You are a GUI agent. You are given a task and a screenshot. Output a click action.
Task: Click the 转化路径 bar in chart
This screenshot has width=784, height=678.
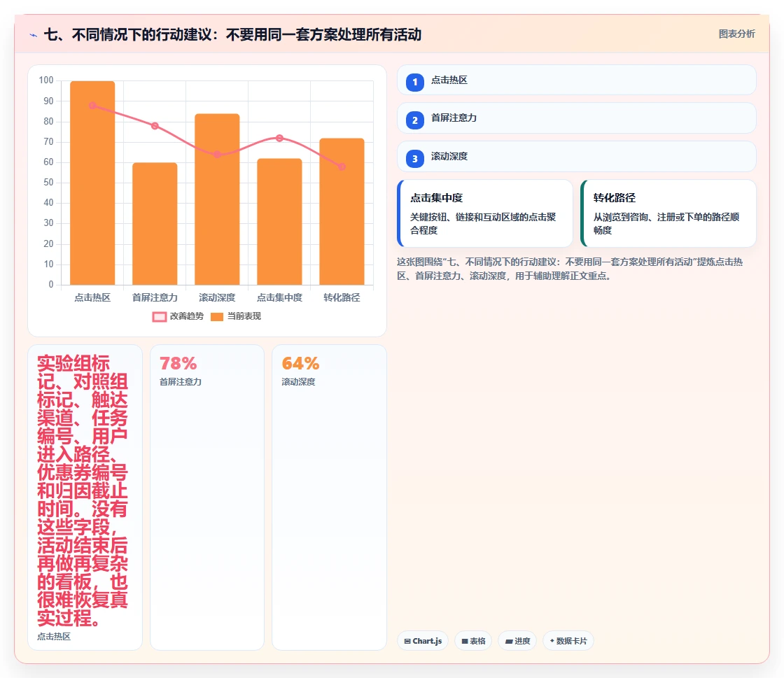pos(342,211)
